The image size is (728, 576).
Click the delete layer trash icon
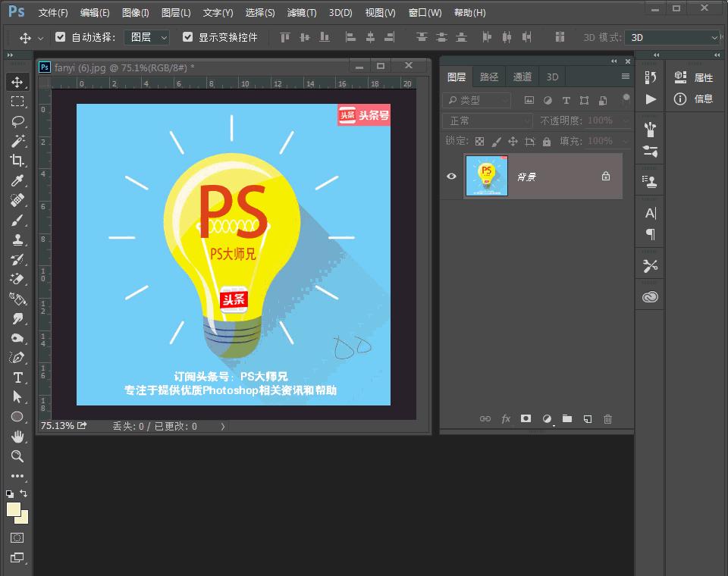pos(607,419)
